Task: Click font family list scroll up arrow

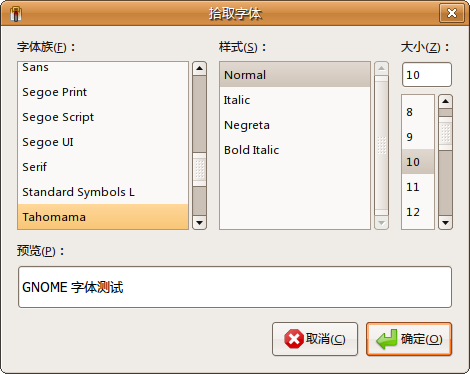Action: pos(199,69)
